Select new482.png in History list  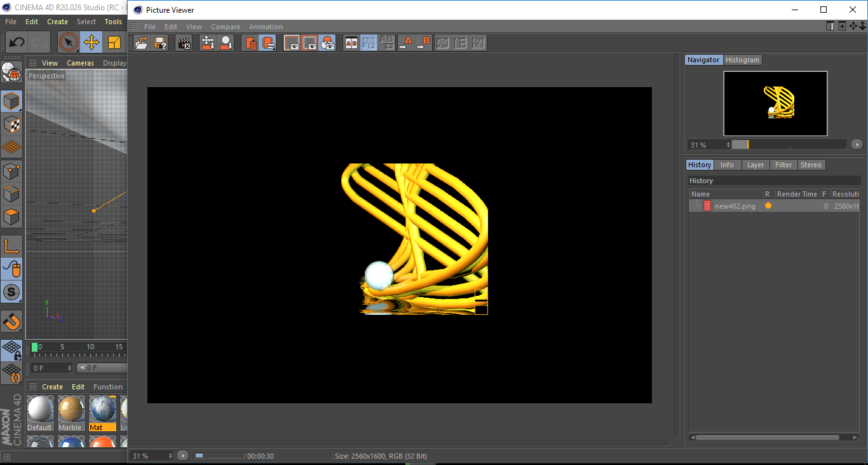click(x=735, y=206)
